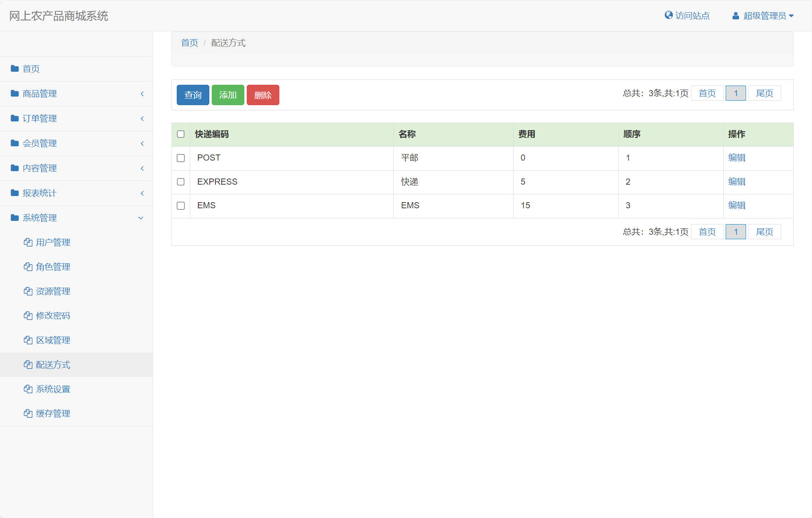This screenshot has height=518, width=812.
Task: Click the copy icon beside 用户管理
Action: click(x=28, y=242)
